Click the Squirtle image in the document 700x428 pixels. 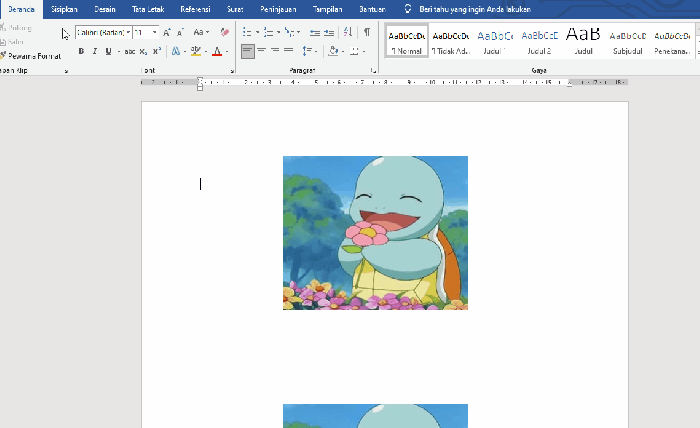tap(375, 233)
